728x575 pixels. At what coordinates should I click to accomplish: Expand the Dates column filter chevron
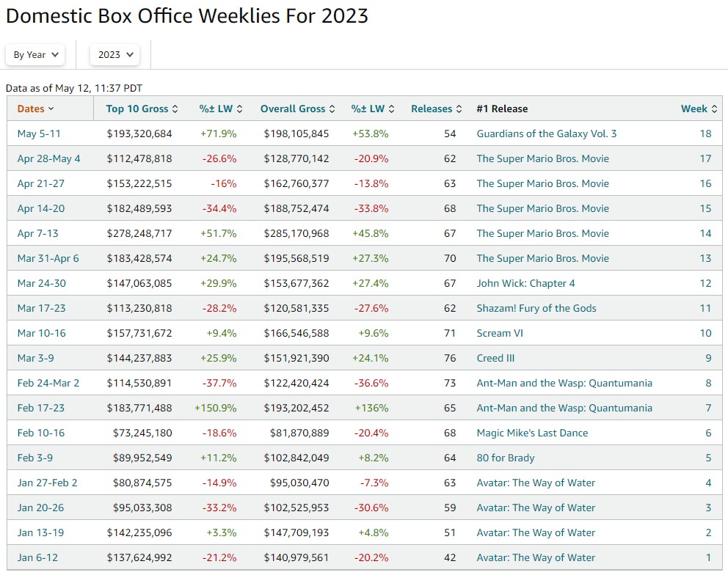pos(50,109)
